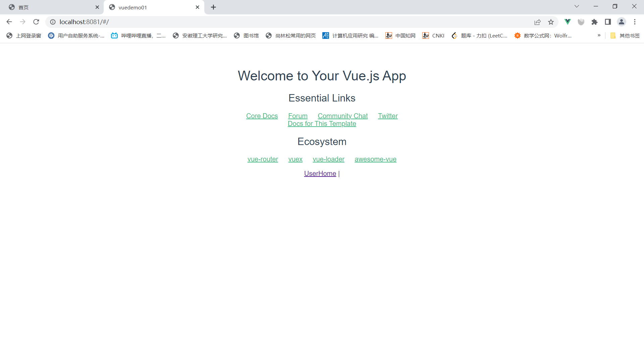Open the 其他书签 bookmarks folder
Screen dimensions: 644x345
click(625, 36)
